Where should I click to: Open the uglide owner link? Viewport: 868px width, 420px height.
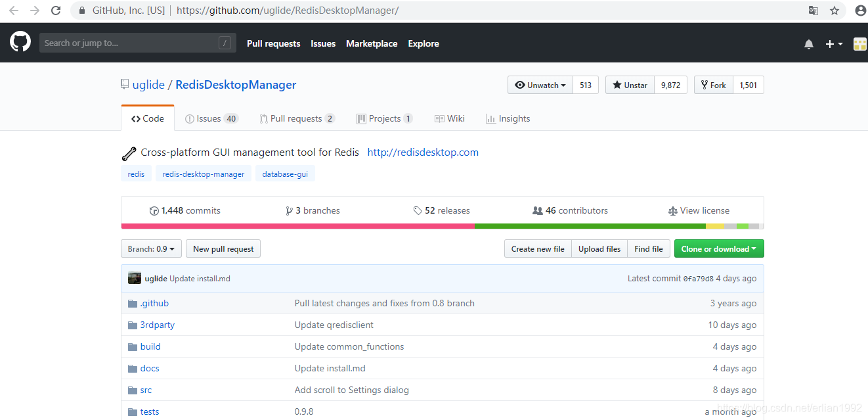pyautogui.click(x=148, y=85)
